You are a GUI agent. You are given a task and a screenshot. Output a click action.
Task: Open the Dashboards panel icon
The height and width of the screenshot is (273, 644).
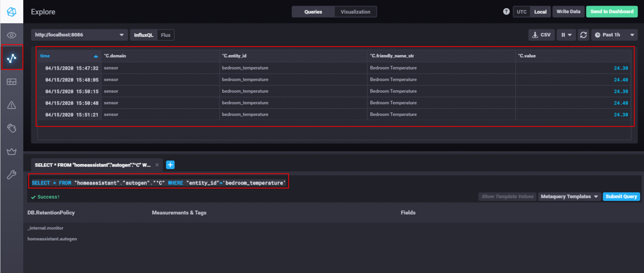12,81
